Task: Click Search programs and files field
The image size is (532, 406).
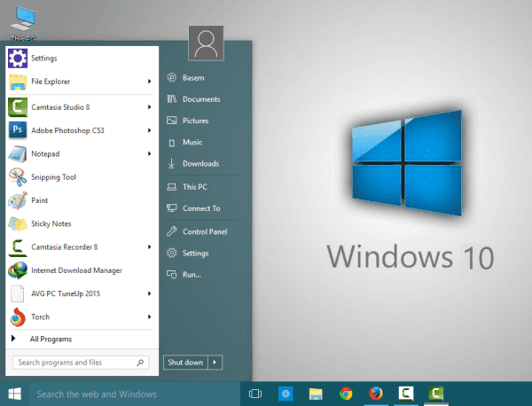Action: (81, 363)
